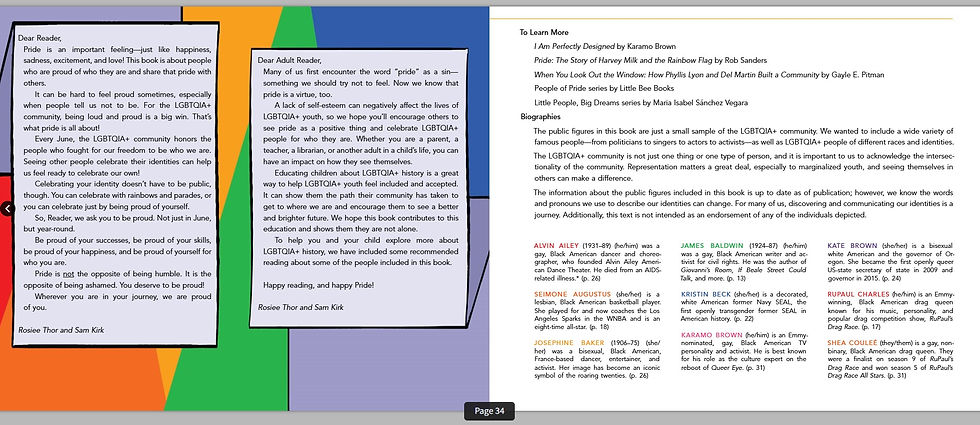Click 'Little People, Big Dreams series' line

[x=641, y=103]
